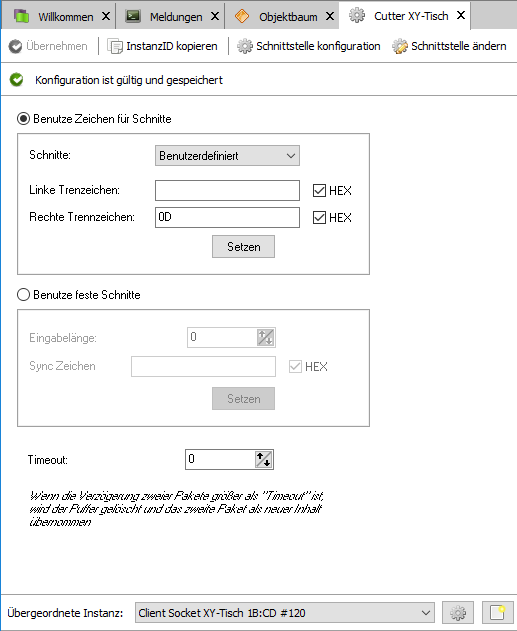Open the Schnitte Benutzerdefiniert dropdown
This screenshot has height=631, width=517.
(x=227, y=156)
